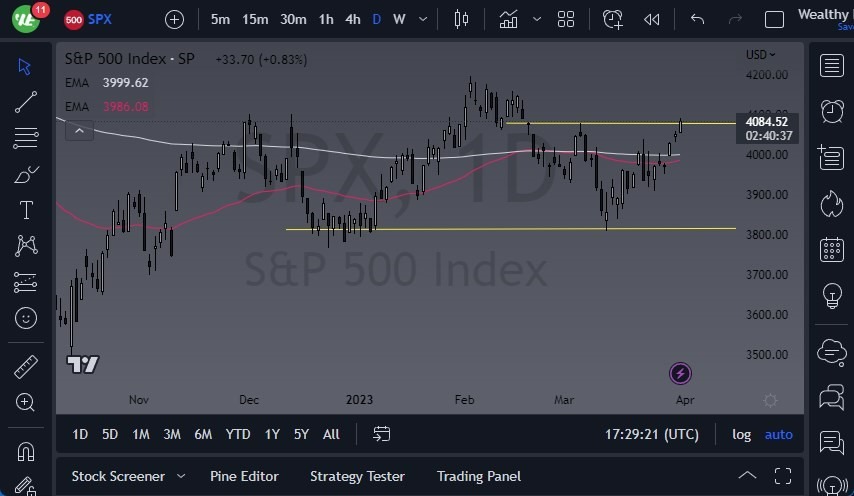Open the economic calendar panel
This screenshot has height=496, width=854.
pyautogui.click(x=832, y=250)
